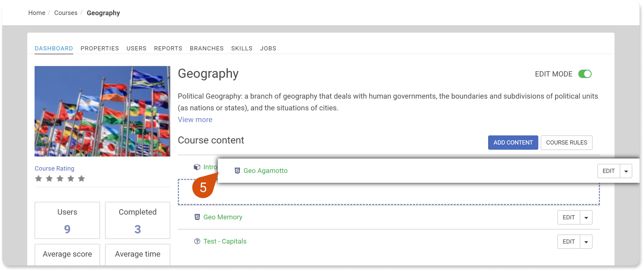This screenshot has height=271, width=644.
Task: Expand the Geo Agamotto edit dropdown arrow
Action: (626, 171)
